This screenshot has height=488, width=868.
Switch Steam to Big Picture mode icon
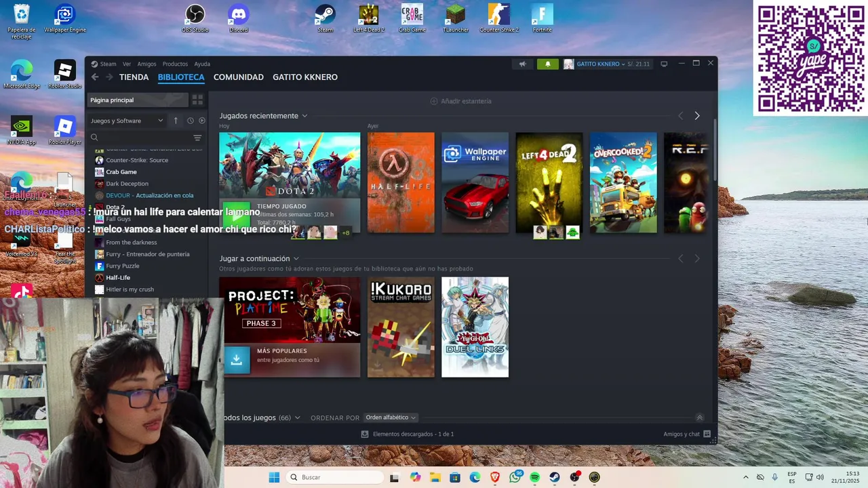pyautogui.click(x=664, y=64)
